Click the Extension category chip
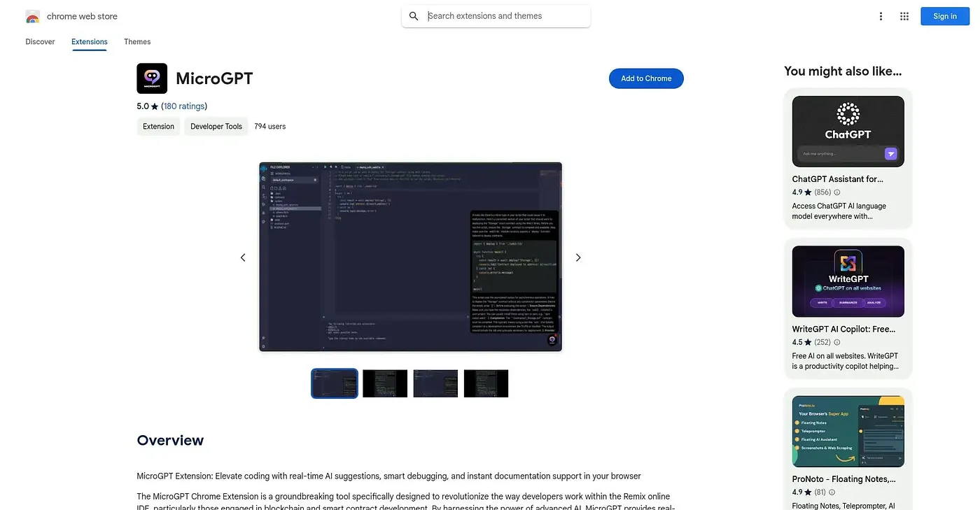Image resolution: width=980 pixels, height=510 pixels. click(x=158, y=127)
